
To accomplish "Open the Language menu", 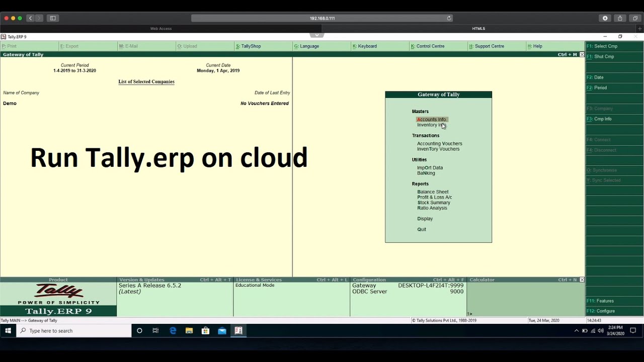I will click(x=321, y=46).
